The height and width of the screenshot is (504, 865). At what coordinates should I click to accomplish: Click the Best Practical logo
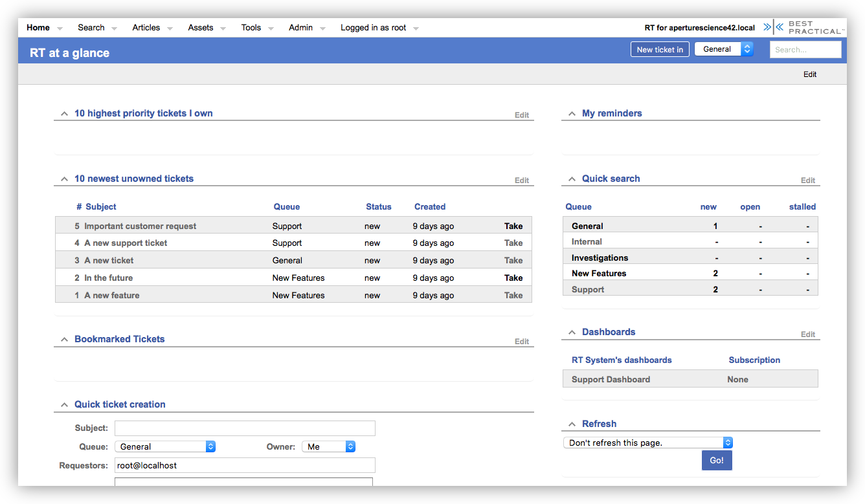(803, 27)
